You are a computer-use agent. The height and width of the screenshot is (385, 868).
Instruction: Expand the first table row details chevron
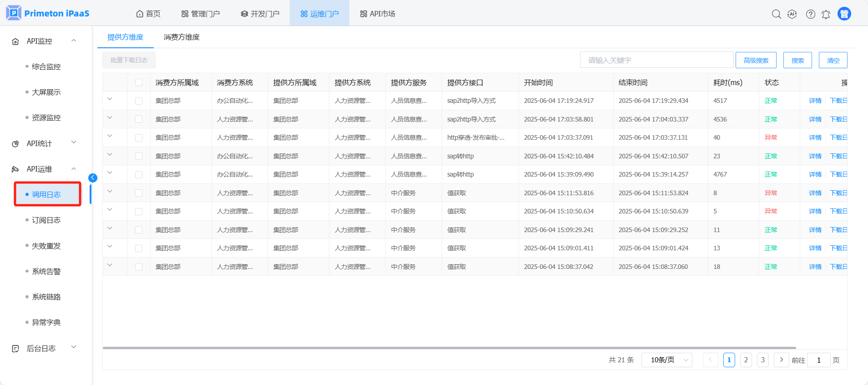coord(110,99)
